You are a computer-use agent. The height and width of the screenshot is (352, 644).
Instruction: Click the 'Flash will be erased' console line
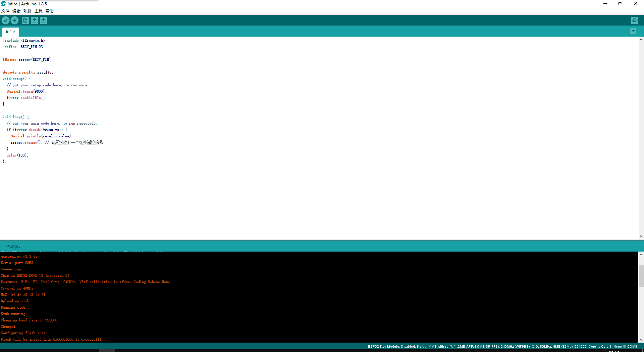pyautogui.click(x=54, y=340)
